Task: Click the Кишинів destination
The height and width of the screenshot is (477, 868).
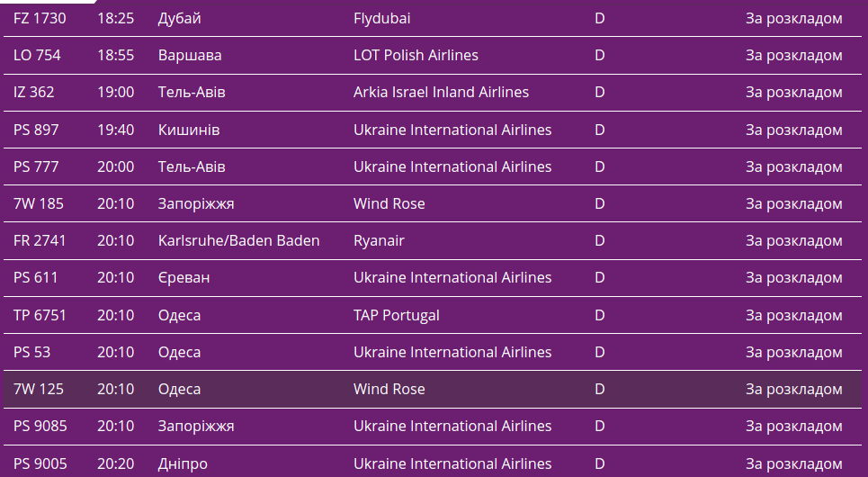Action: pos(189,130)
